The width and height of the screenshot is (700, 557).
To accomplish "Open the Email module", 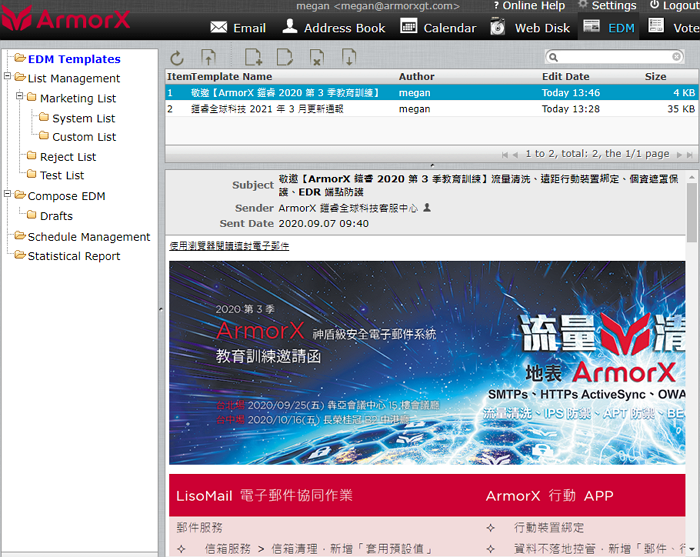I will click(x=238, y=28).
